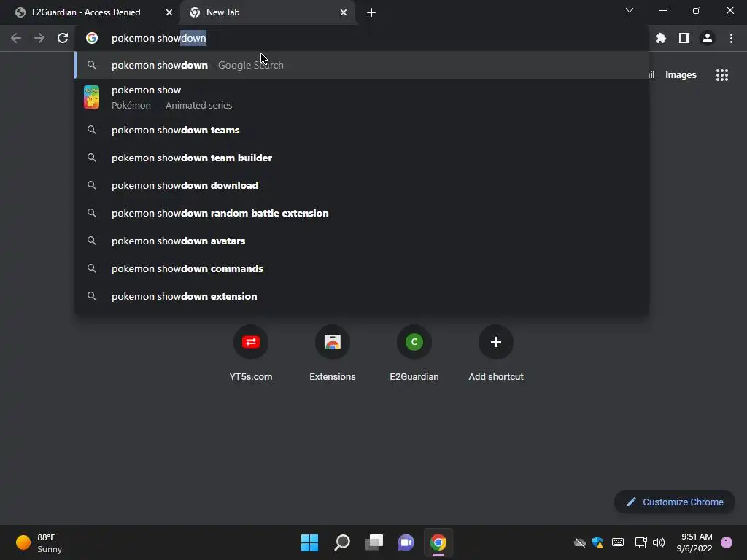Pick 'pokemon showdown teams' suggestion
The image size is (747, 560).
tap(362, 130)
